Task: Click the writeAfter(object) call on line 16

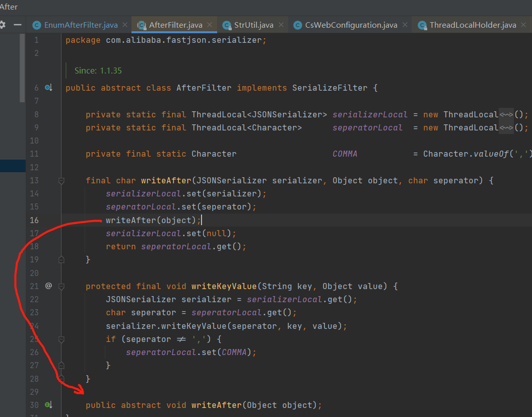Action: pos(151,220)
